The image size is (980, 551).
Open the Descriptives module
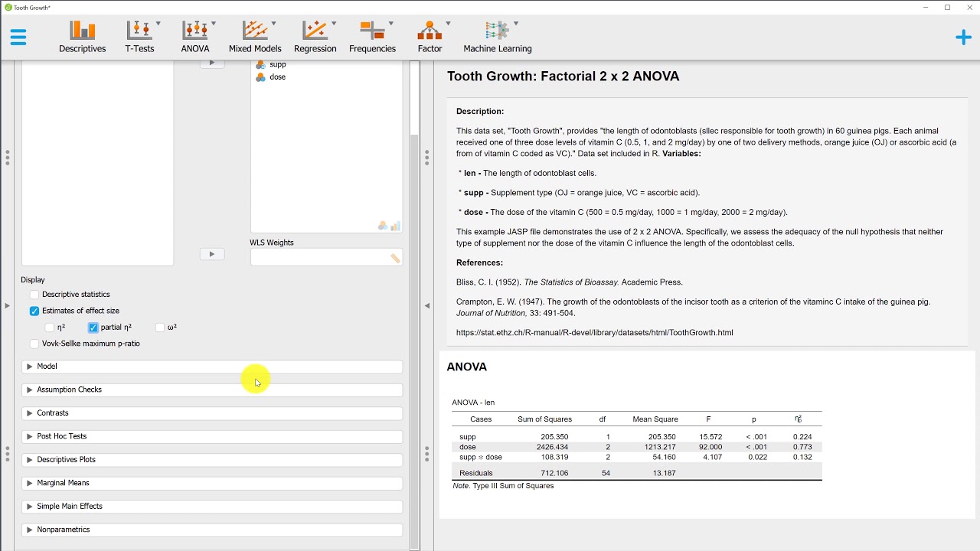click(83, 37)
